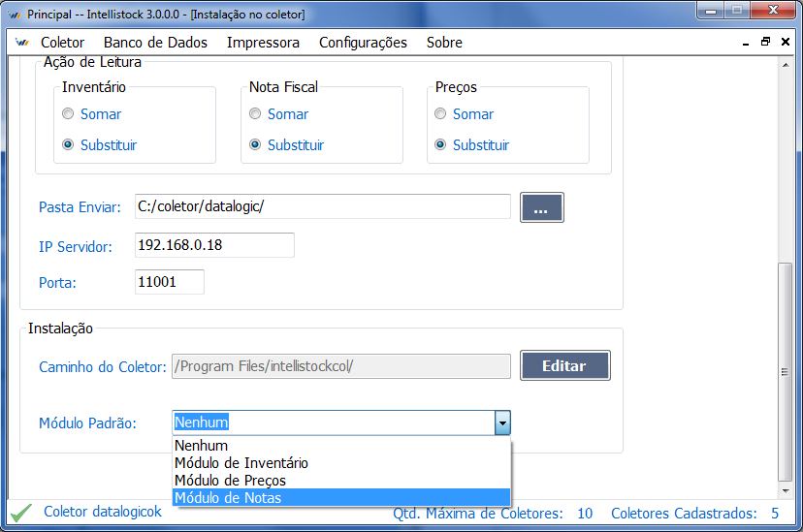Click the scrollbar up arrow
Image resolution: width=803 pixels, height=532 pixels.
pyautogui.click(x=786, y=65)
